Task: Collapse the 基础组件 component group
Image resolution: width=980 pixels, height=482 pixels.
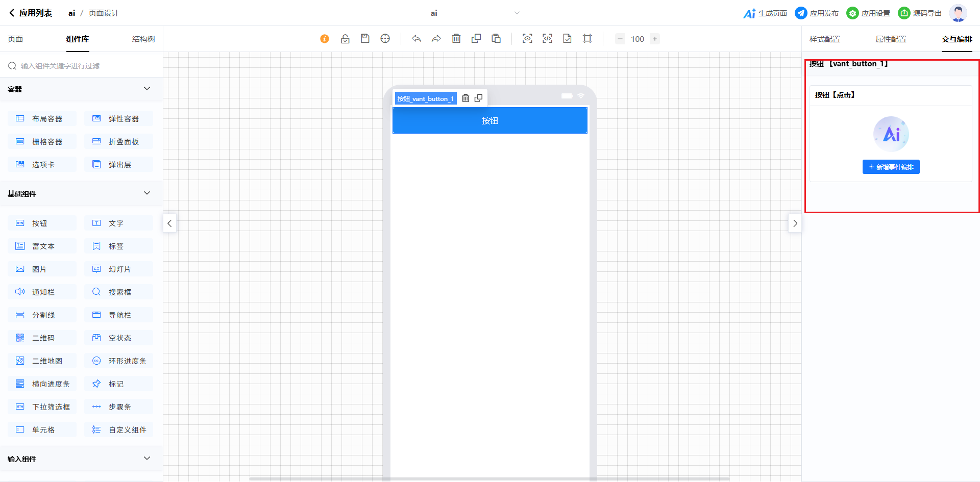Action: point(147,193)
